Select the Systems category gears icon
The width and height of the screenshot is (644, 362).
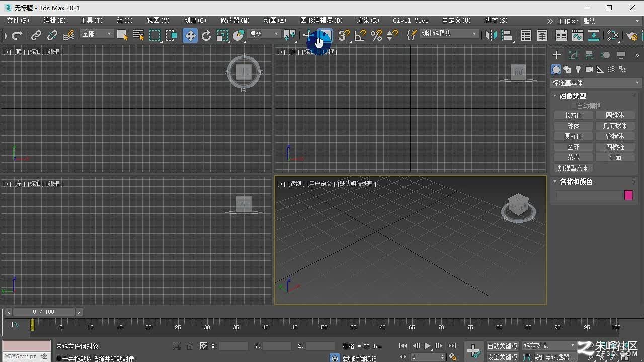622,69
